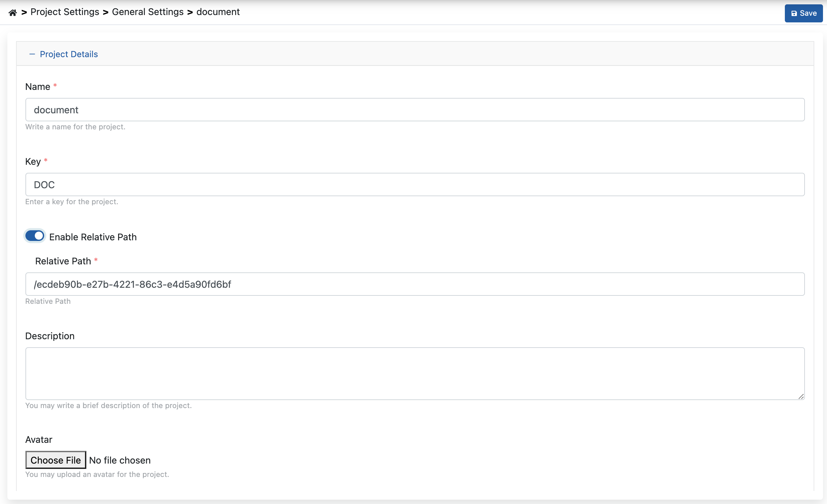Click the Description label
Screen dimensions: 827x504
coord(50,336)
